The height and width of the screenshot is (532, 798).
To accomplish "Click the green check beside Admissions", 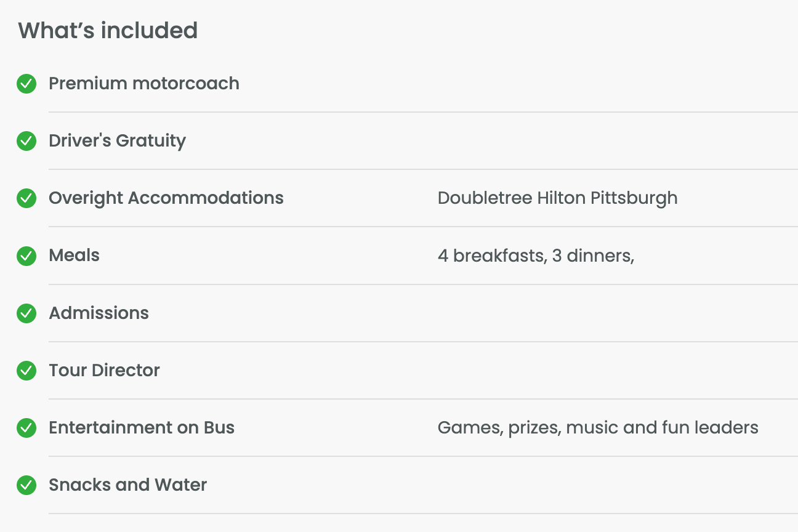I will (x=26, y=313).
